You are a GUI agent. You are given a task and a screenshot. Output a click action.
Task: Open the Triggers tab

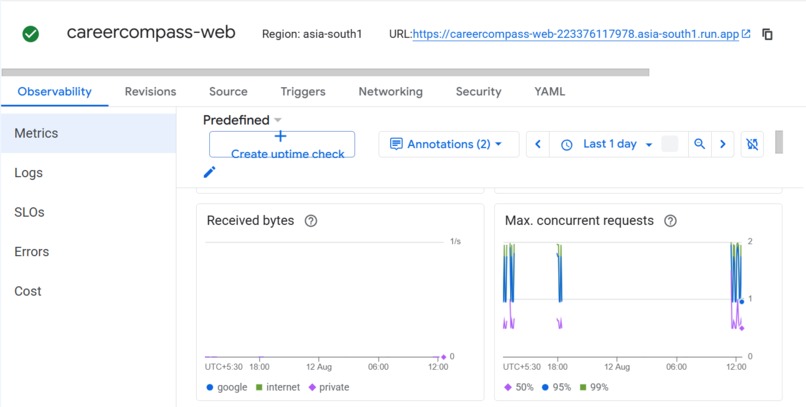pyautogui.click(x=303, y=91)
